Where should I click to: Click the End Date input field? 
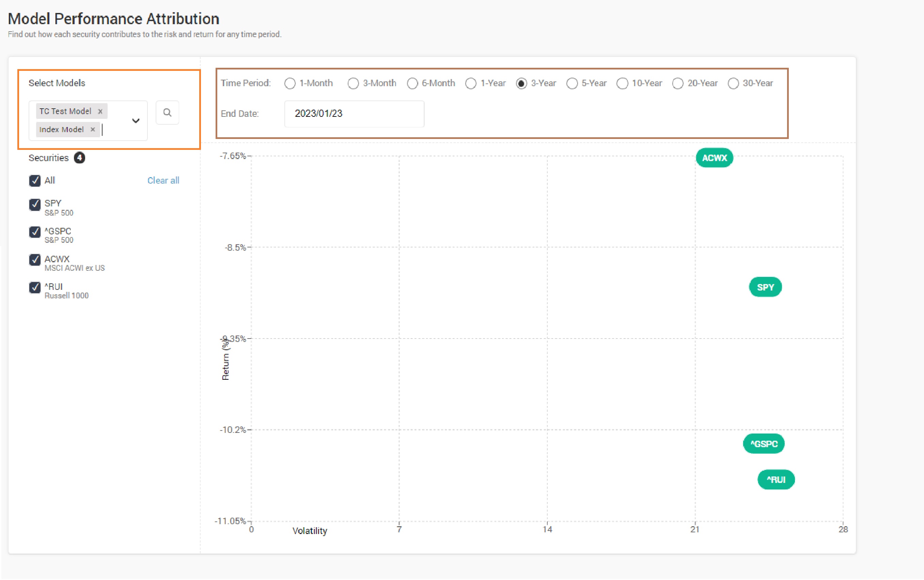354,113
